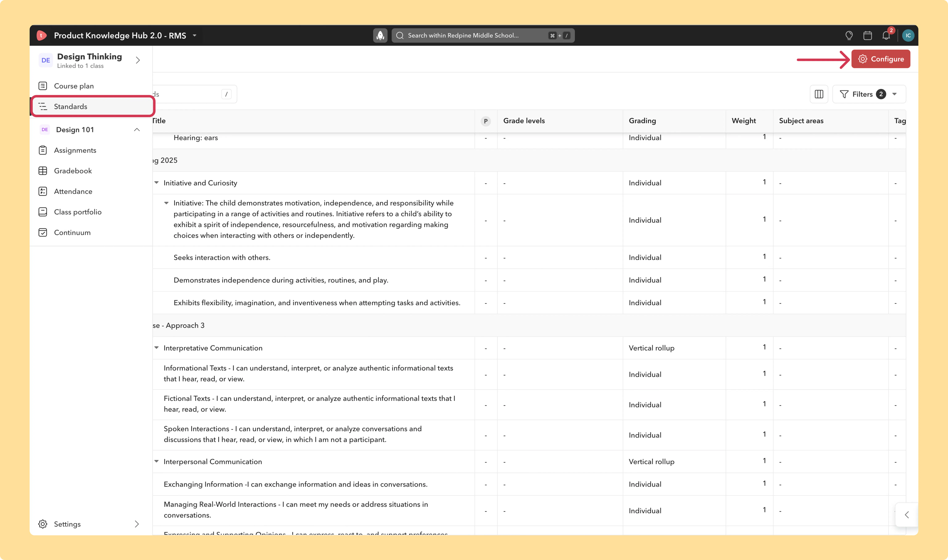Click the Toddle app logo icon

click(x=42, y=35)
